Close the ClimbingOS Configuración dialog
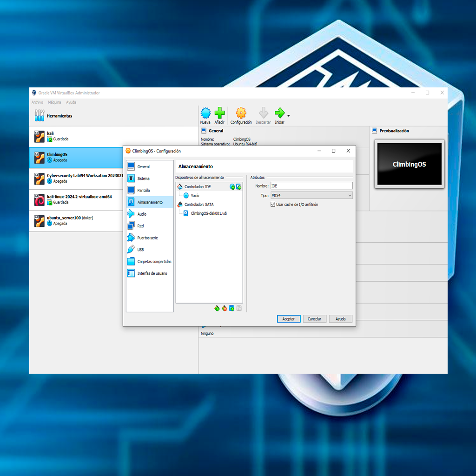476x476 pixels. tap(348, 151)
